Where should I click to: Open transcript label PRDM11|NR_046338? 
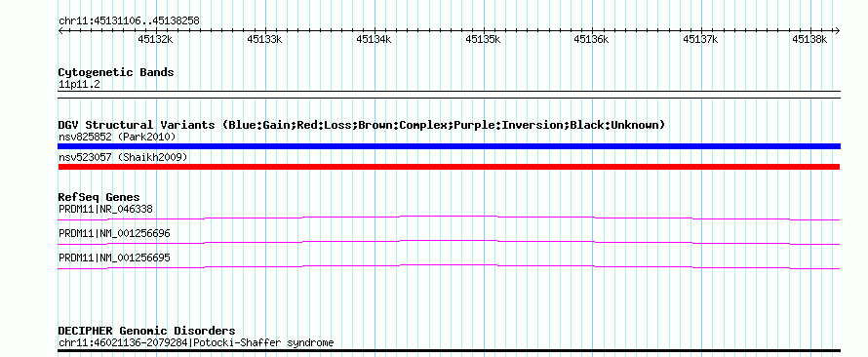click(x=105, y=209)
